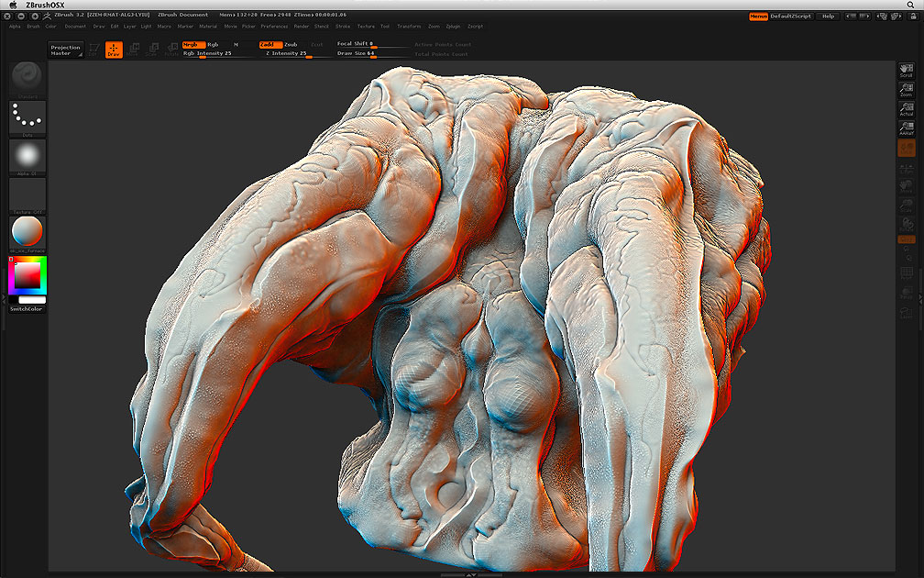Open the Color menu
Viewport: 924px width, 578px height.
tap(51, 27)
